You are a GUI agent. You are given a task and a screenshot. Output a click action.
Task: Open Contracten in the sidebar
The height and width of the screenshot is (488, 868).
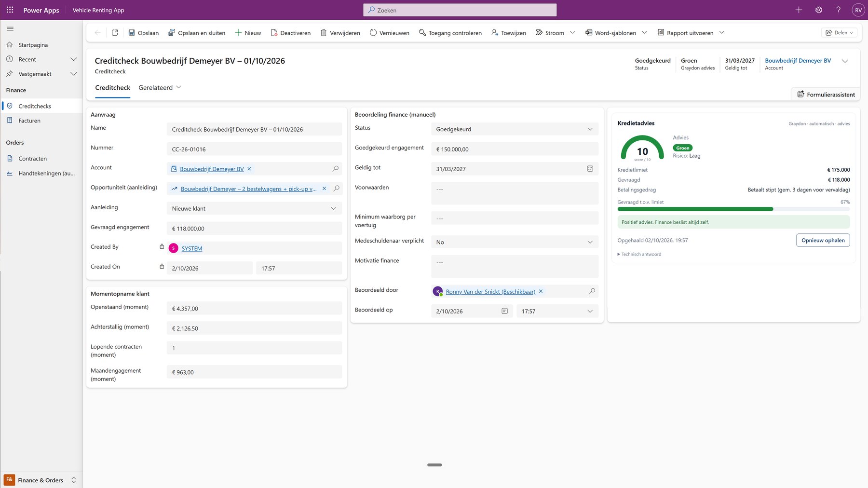[x=41, y=159]
